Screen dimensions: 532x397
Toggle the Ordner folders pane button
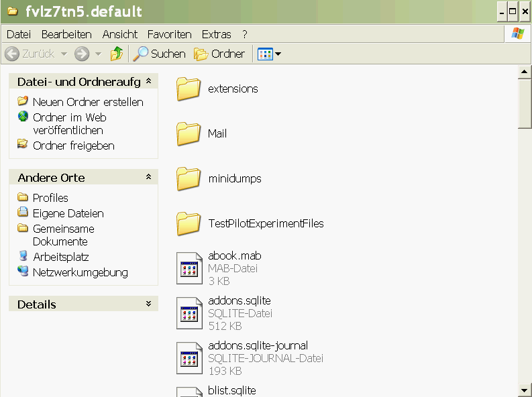[219, 54]
